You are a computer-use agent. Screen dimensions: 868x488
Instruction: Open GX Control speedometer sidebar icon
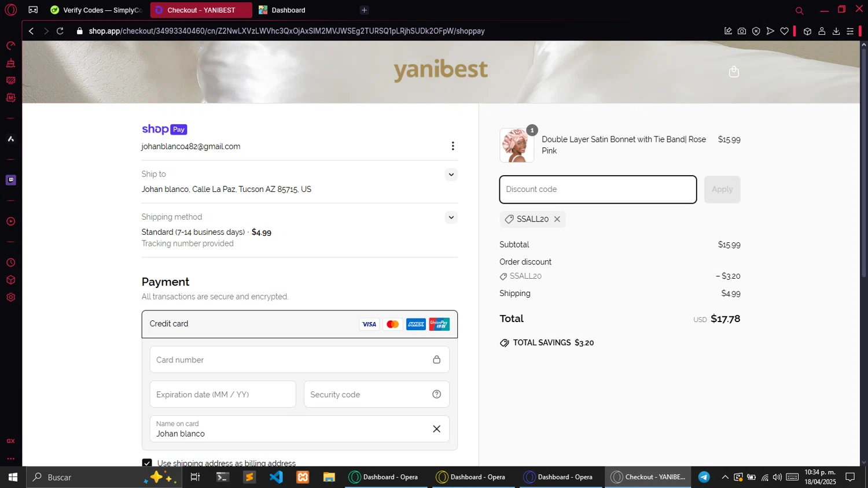10,46
